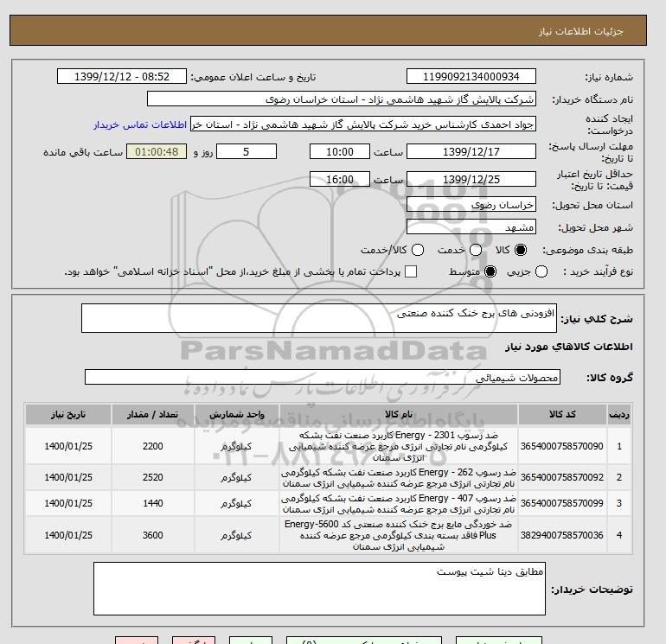The height and width of the screenshot is (644, 666).
Task: Click the validity time field 16:00
Action: (340, 179)
